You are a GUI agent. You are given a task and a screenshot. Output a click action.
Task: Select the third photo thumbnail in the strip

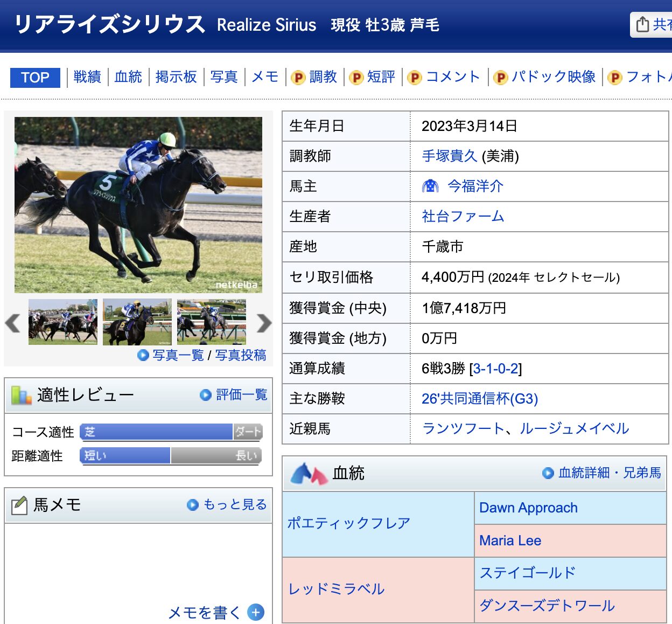tap(212, 322)
